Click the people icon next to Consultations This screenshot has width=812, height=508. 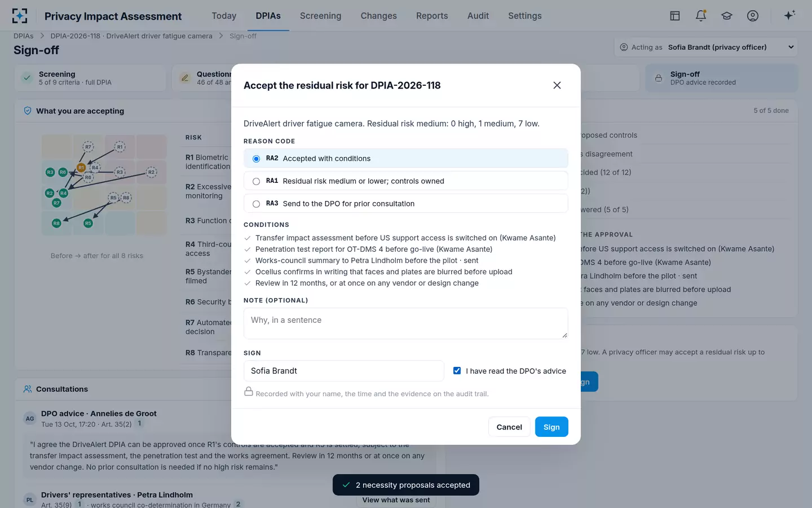pos(28,389)
